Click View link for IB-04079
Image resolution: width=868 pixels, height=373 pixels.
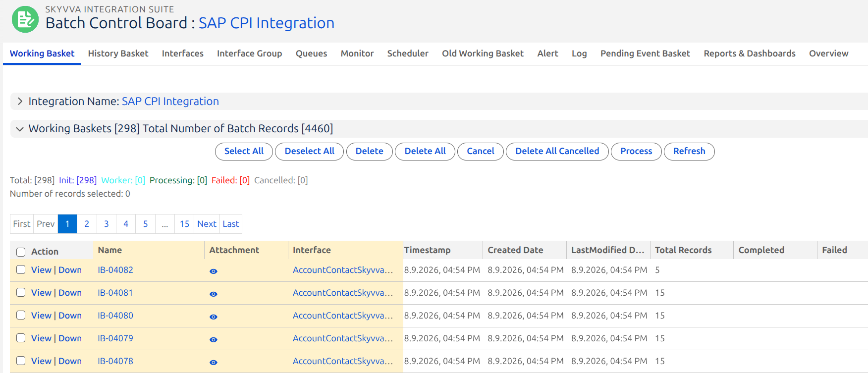pos(41,338)
